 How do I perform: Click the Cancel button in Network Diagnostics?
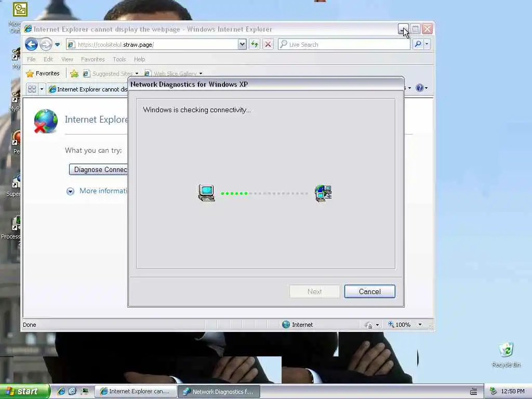tap(369, 291)
